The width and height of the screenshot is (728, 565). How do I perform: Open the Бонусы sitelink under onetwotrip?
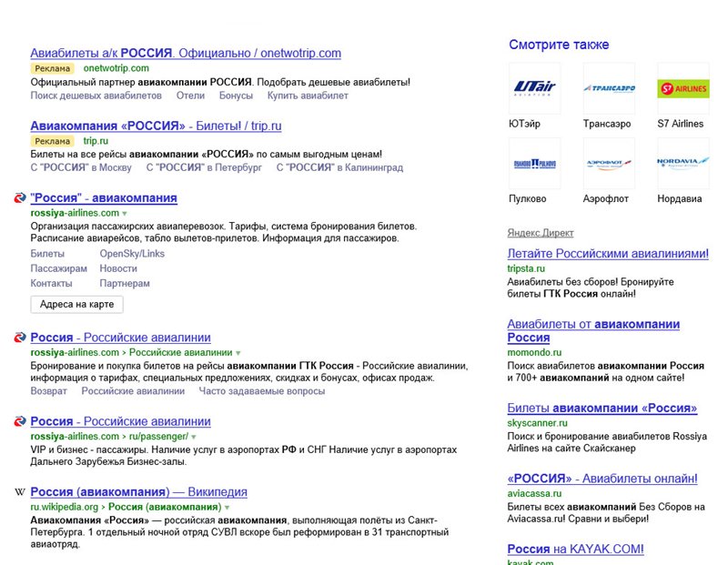coord(236,96)
